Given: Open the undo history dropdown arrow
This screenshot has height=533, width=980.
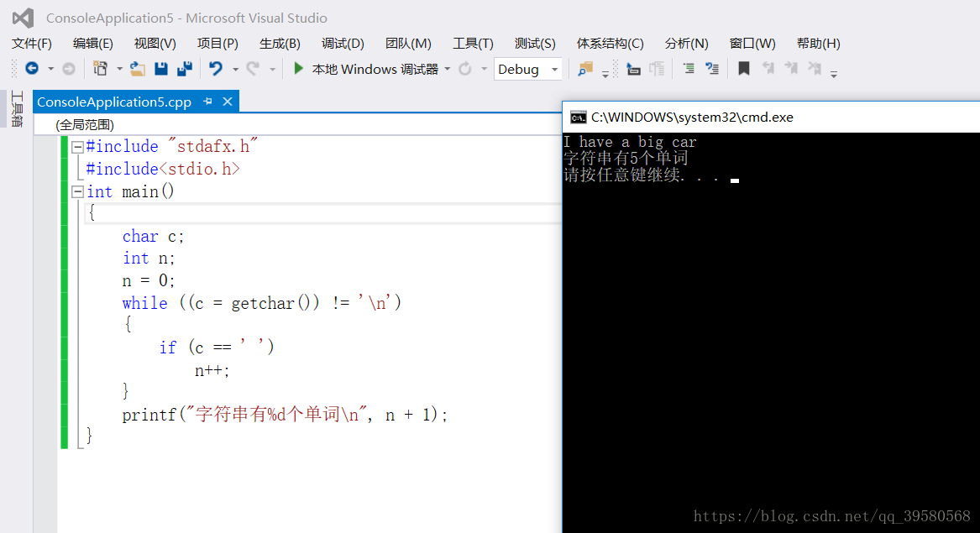Looking at the screenshot, I should click(236, 70).
